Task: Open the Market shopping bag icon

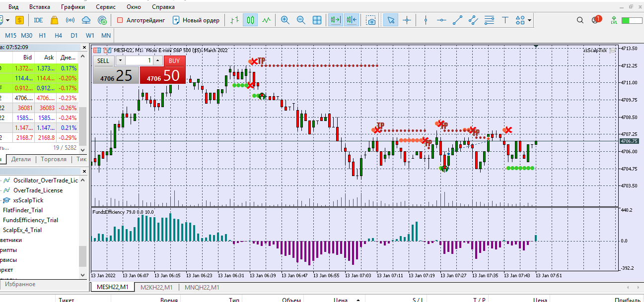Action: 55,20
